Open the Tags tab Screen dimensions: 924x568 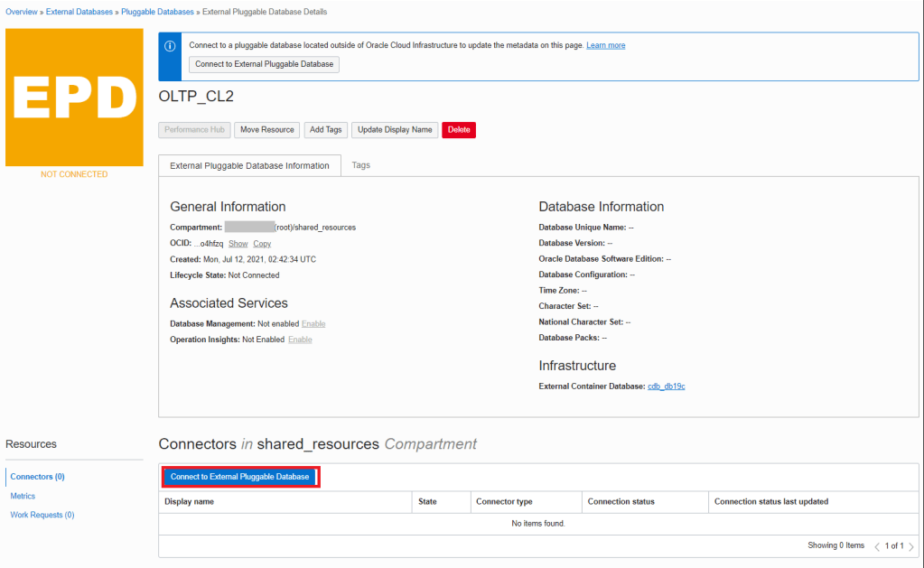point(360,165)
